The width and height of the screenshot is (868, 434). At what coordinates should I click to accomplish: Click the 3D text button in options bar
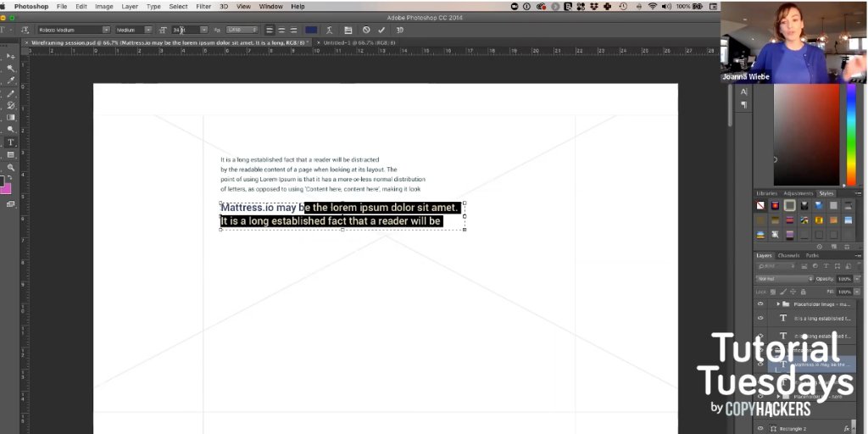coord(399,30)
